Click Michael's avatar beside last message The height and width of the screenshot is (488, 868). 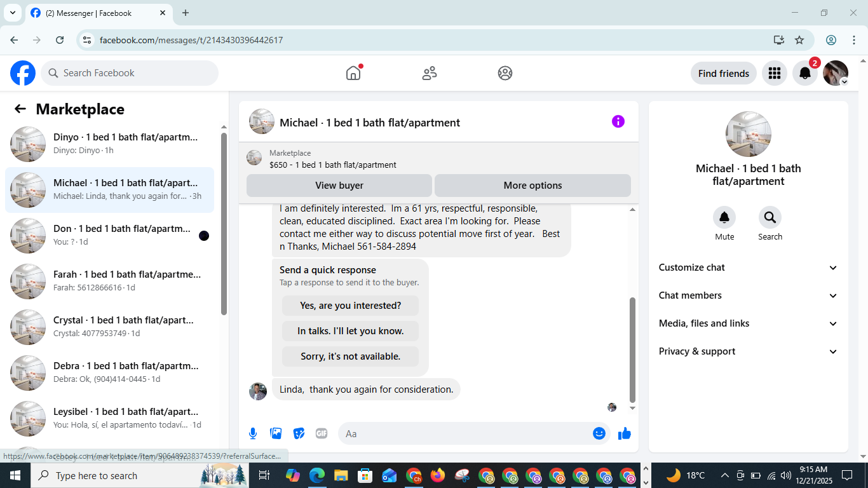pyautogui.click(x=258, y=391)
